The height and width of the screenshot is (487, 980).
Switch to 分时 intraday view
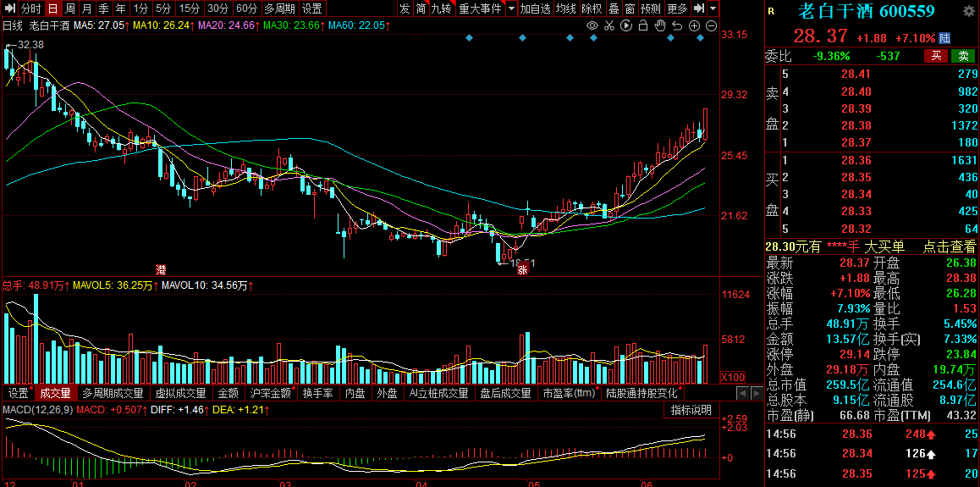(x=31, y=8)
